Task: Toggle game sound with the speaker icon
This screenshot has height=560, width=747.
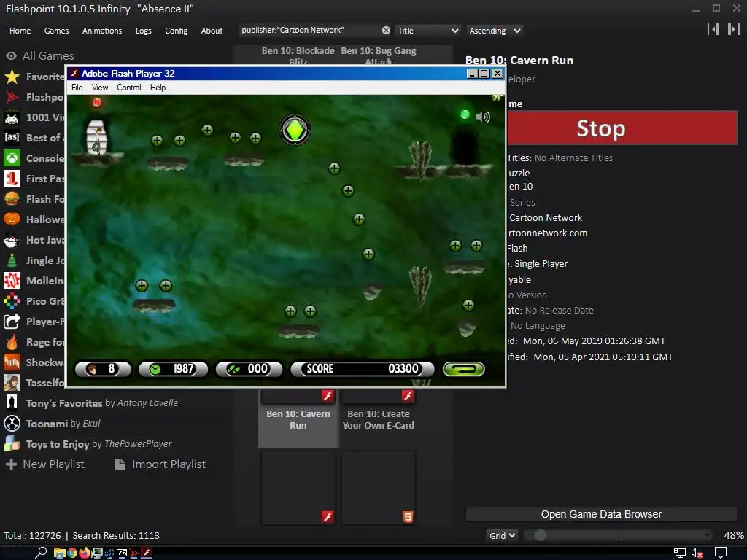Action: (483, 117)
